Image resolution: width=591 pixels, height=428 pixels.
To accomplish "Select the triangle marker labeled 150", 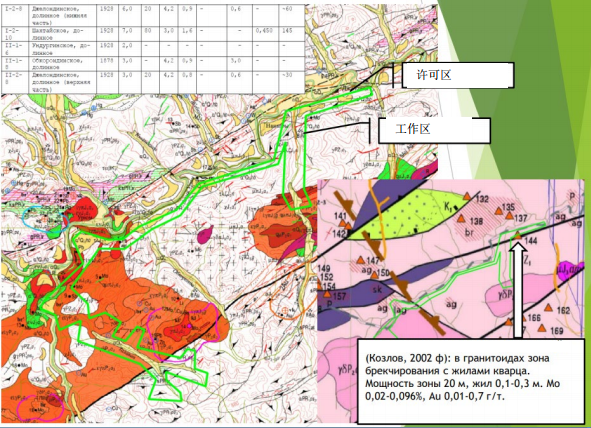I will 374,275.
